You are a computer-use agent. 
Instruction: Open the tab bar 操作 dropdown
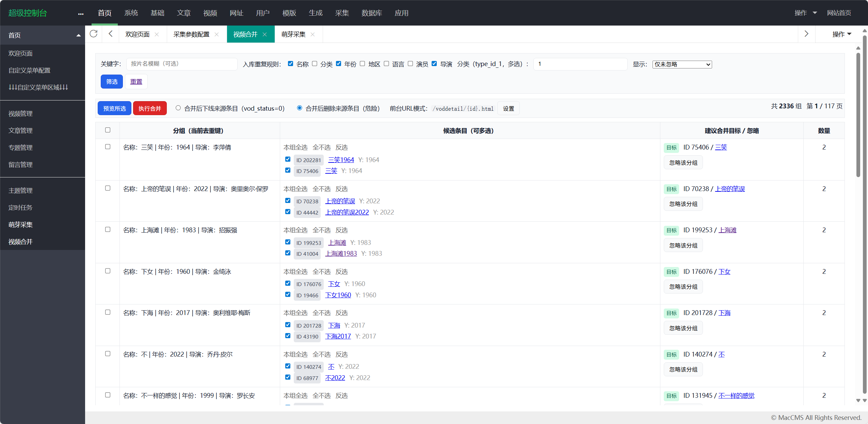[841, 34]
